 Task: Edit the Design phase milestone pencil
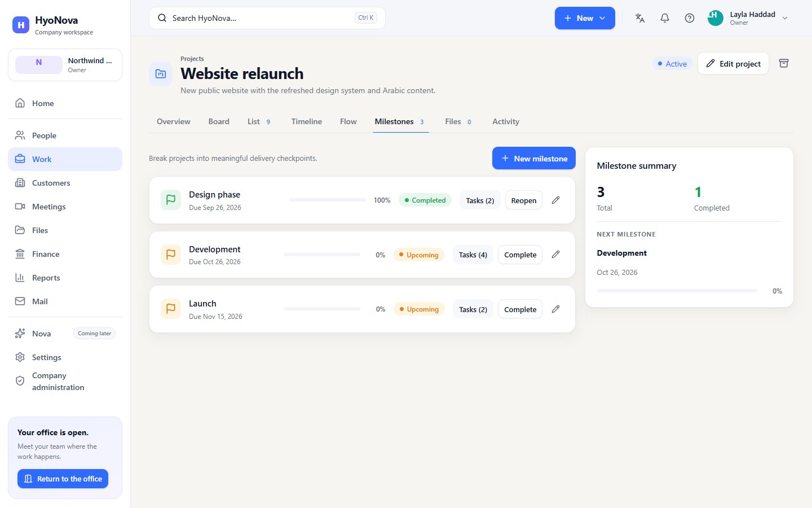tap(555, 200)
